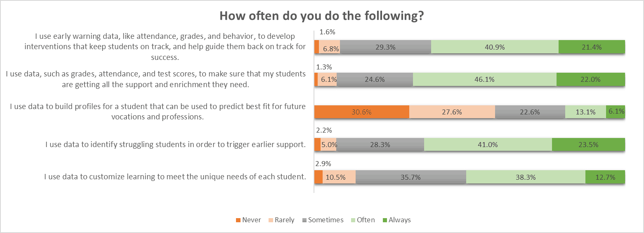Click the 'customize learning' category label
644x233 pixels.
point(175,177)
